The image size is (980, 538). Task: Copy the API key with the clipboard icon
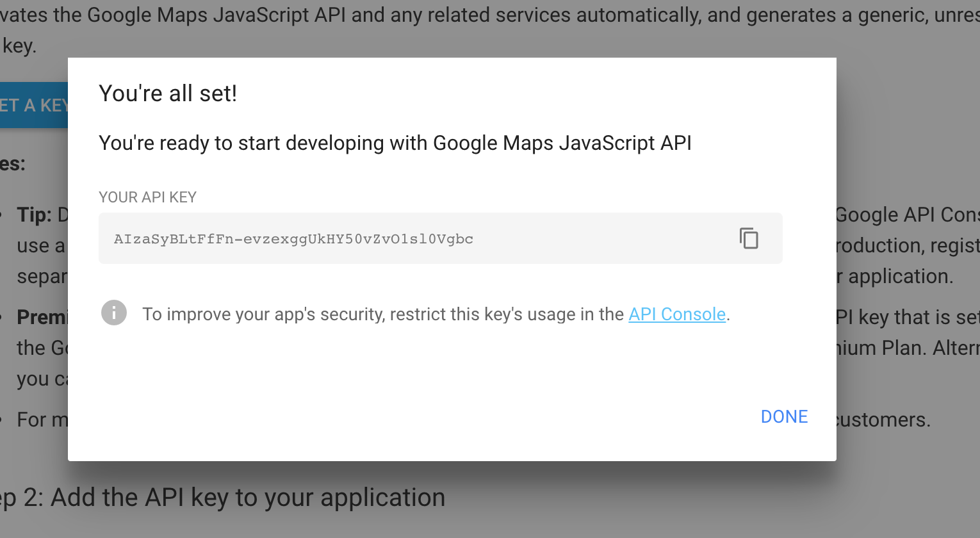[x=749, y=238]
